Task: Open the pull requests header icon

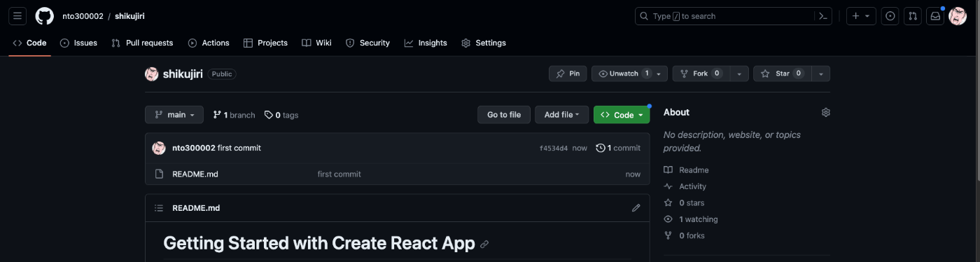Action: coord(912,16)
